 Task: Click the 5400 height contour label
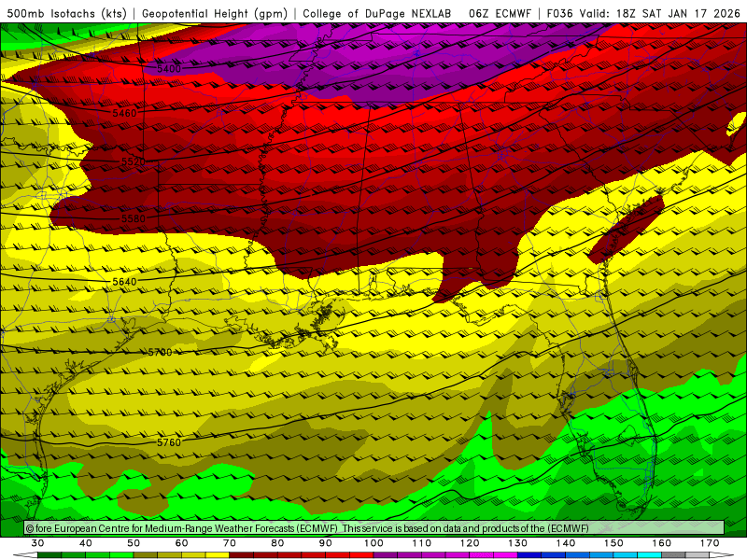(x=169, y=68)
